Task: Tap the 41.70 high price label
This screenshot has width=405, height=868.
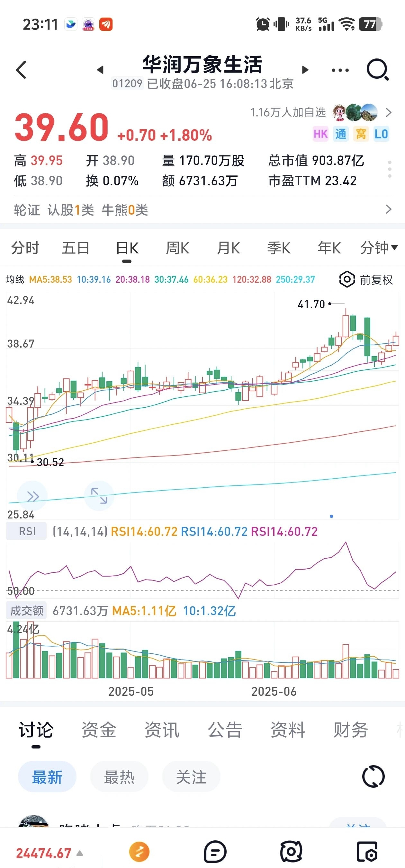Action: 311,304
